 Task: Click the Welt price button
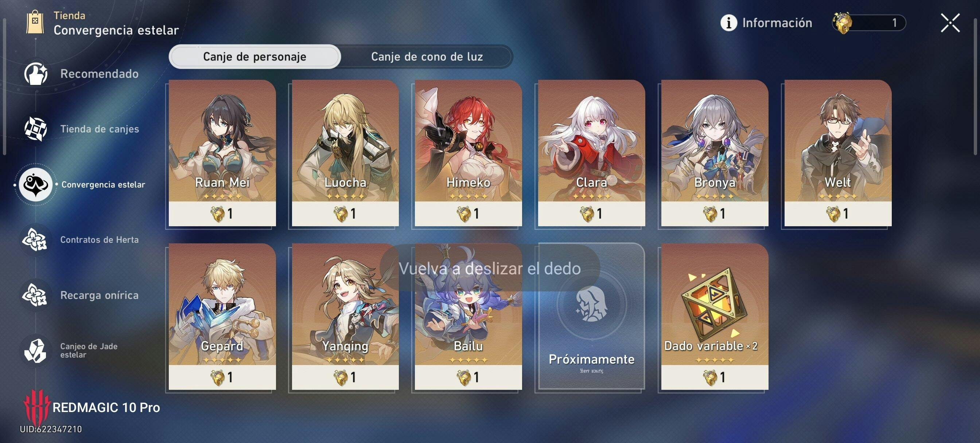pos(838,214)
